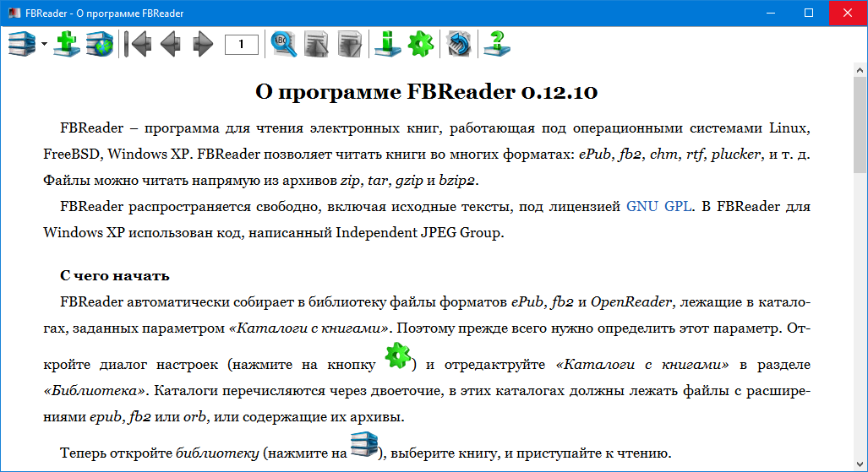The height and width of the screenshot is (472, 868).
Task: Open the settings gear in toolbar
Action: [421, 44]
